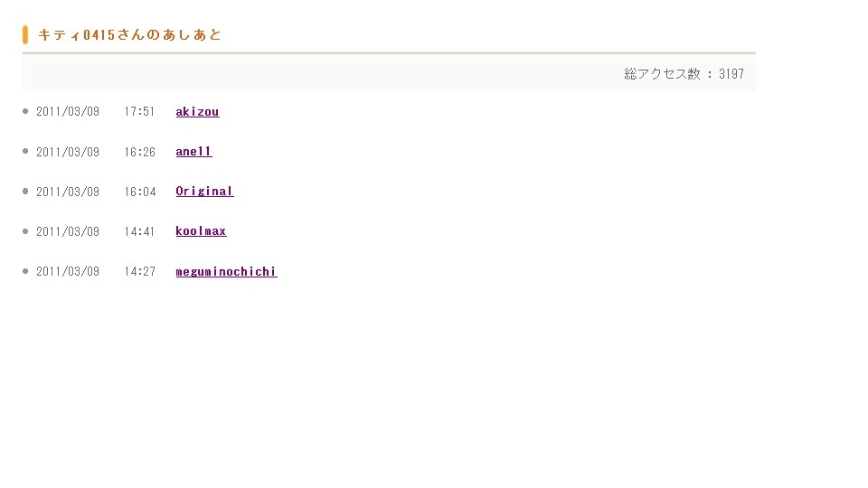Open the koolmax visitor link
The width and height of the screenshot is (868, 488).
pyautogui.click(x=201, y=231)
